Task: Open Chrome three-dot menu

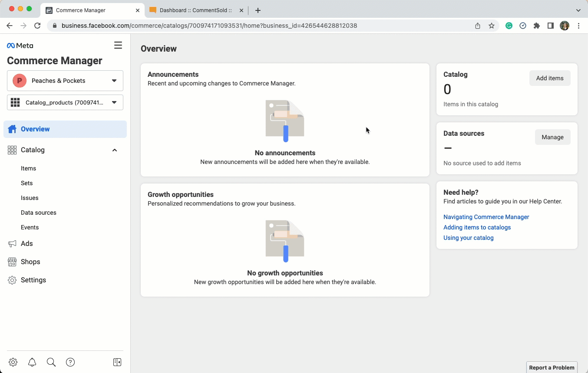Action: pos(578,26)
